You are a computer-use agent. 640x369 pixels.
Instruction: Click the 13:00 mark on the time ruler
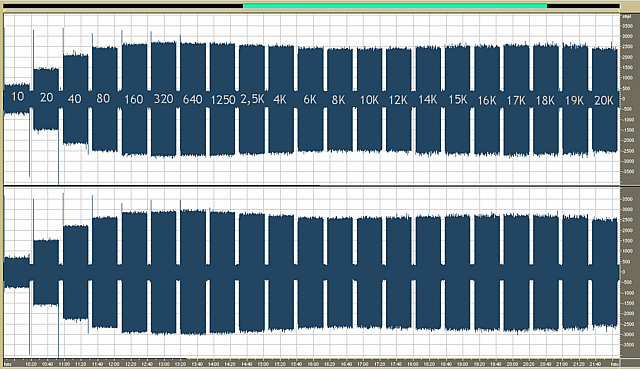click(x=164, y=364)
